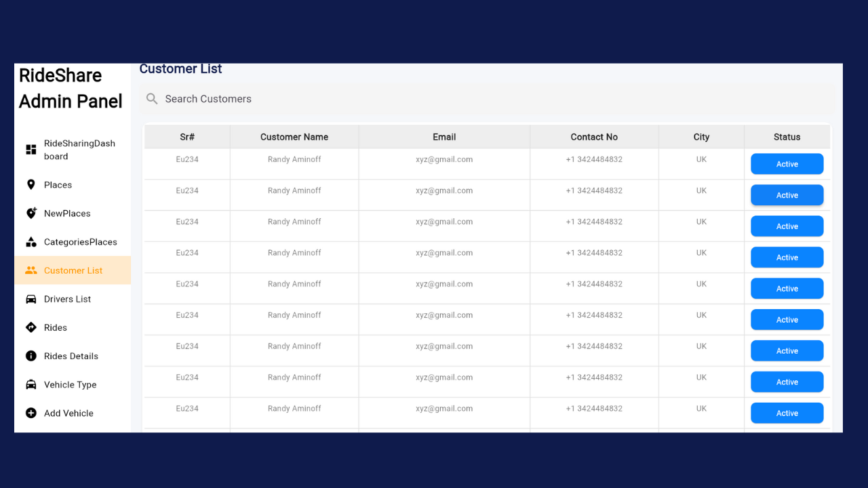The image size is (868, 488).
Task: Click the Rides directions icon
Action: [31, 327]
